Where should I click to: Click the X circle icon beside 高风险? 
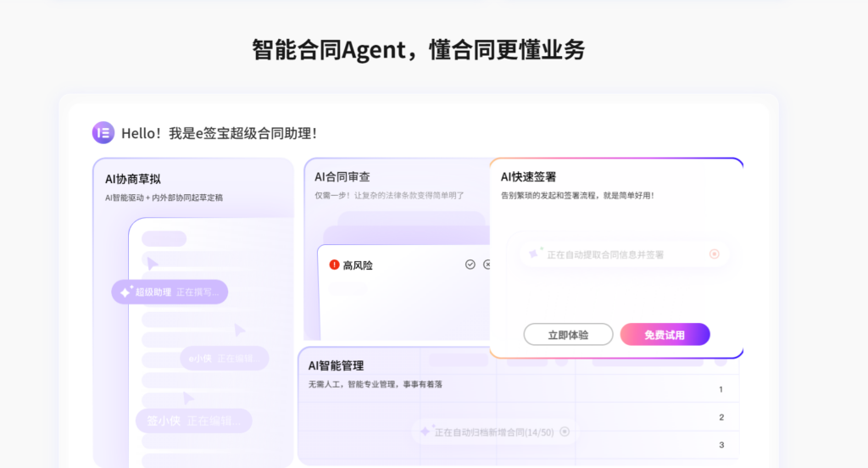(x=487, y=265)
